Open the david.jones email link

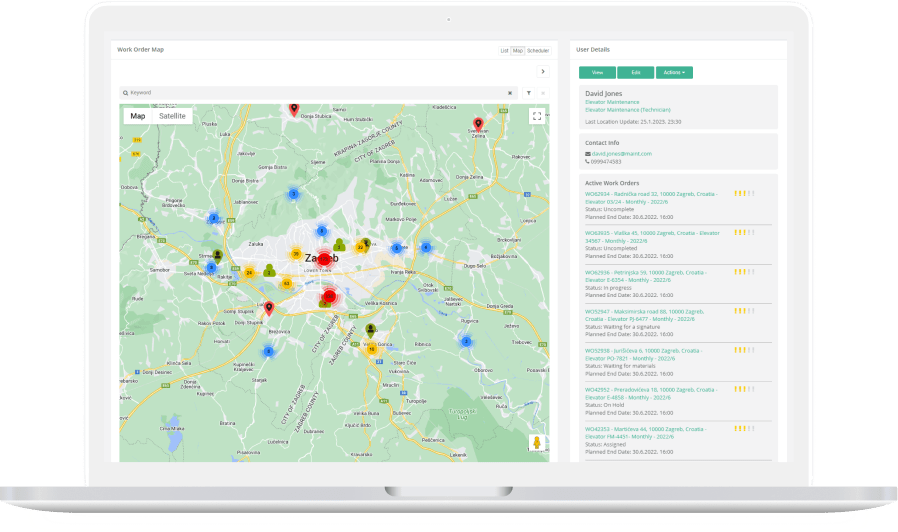tap(621, 153)
